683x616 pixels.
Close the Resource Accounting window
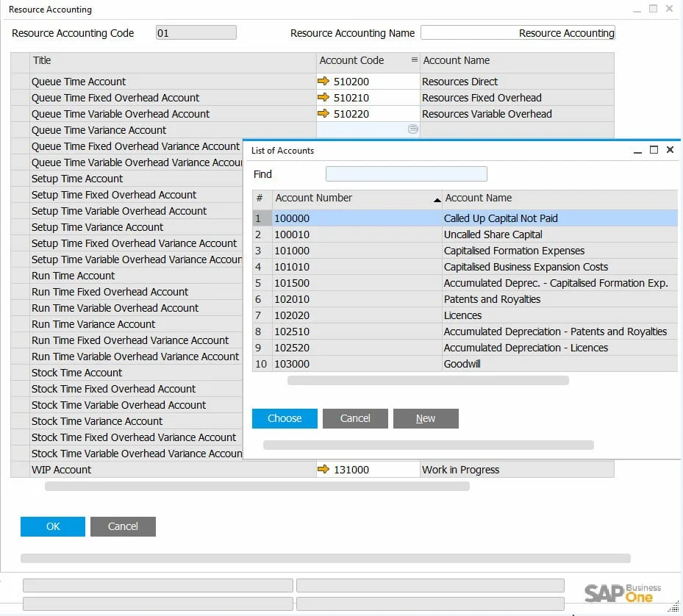(x=669, y=8)
